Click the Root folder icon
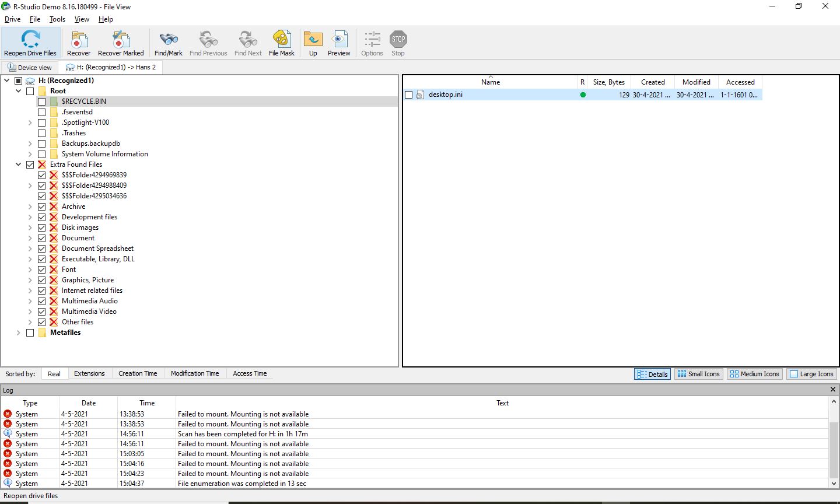Image resolution: width=840 pixels, height=504 pixels. click(42, 91)
